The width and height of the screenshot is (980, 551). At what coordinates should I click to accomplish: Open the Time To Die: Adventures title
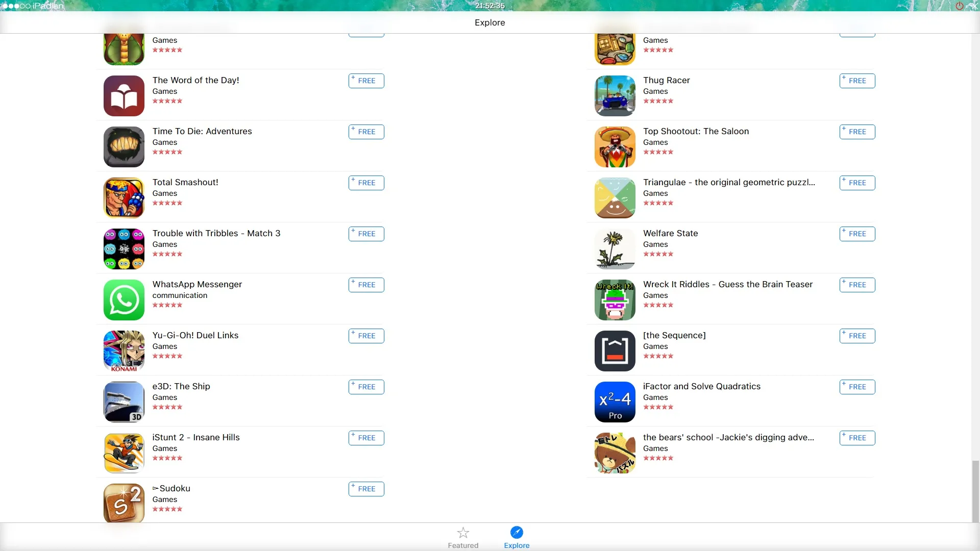(x=202, y=131)
